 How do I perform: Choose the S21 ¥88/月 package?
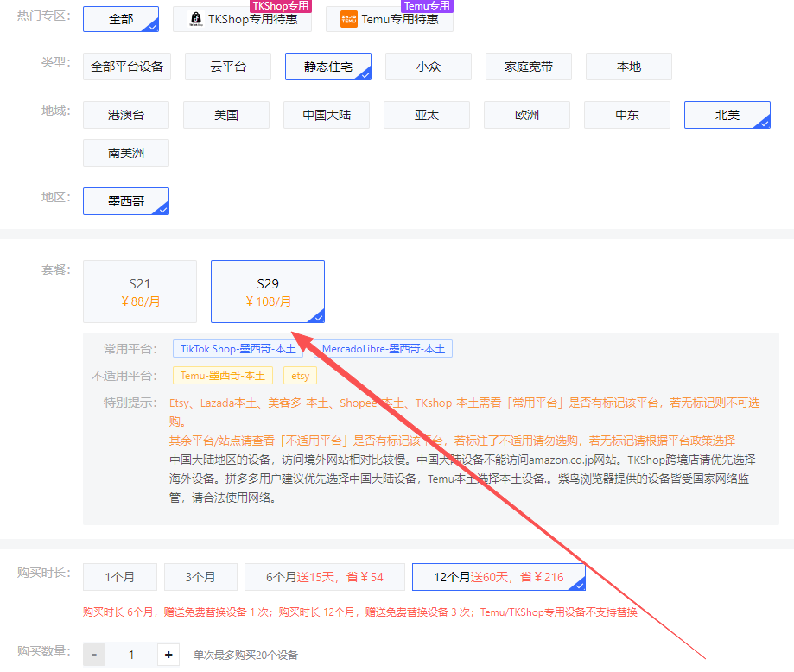[x=140, y=292]
